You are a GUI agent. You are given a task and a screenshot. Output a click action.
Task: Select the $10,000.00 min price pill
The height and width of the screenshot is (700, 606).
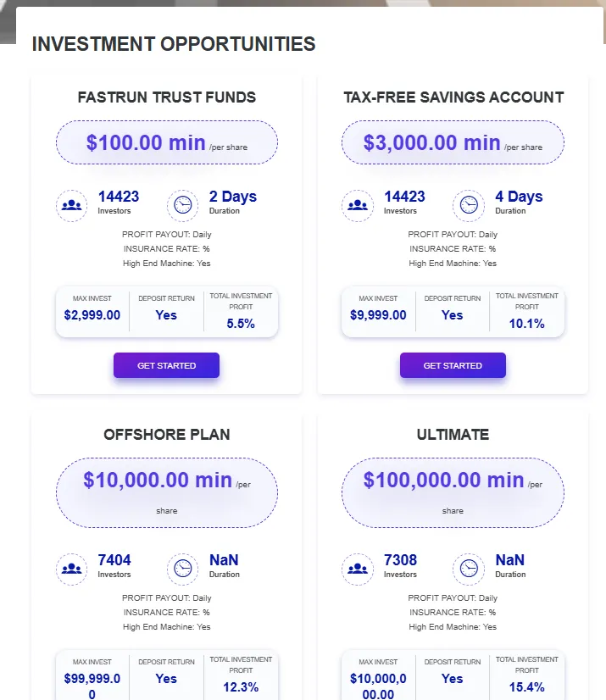(x=167, y=492)
